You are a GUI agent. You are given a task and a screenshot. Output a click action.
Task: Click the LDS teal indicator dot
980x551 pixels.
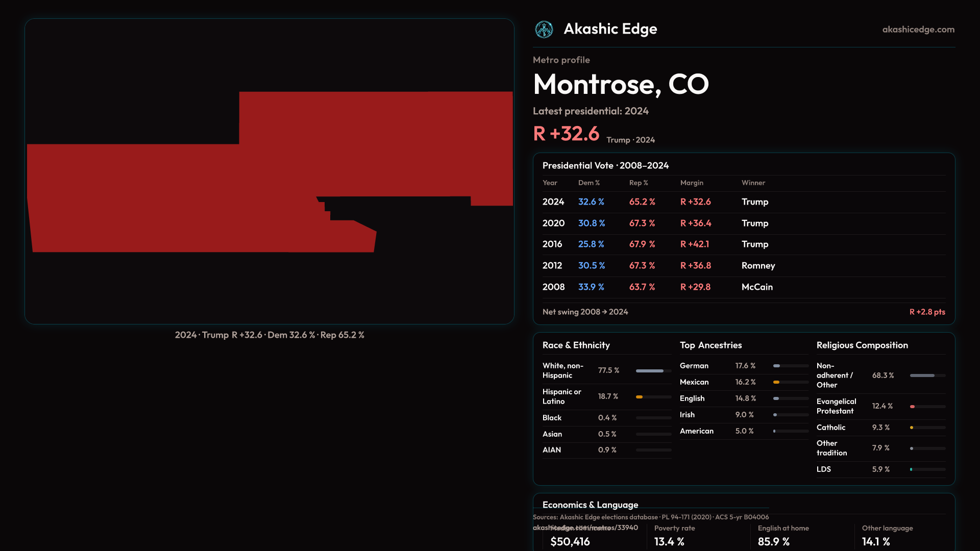[911, 469]
